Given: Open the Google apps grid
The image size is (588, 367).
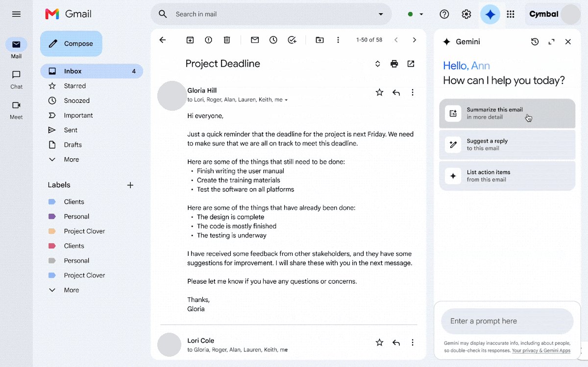Looking at the screenshot, I should pyautogui.click(x=511, y=14).
